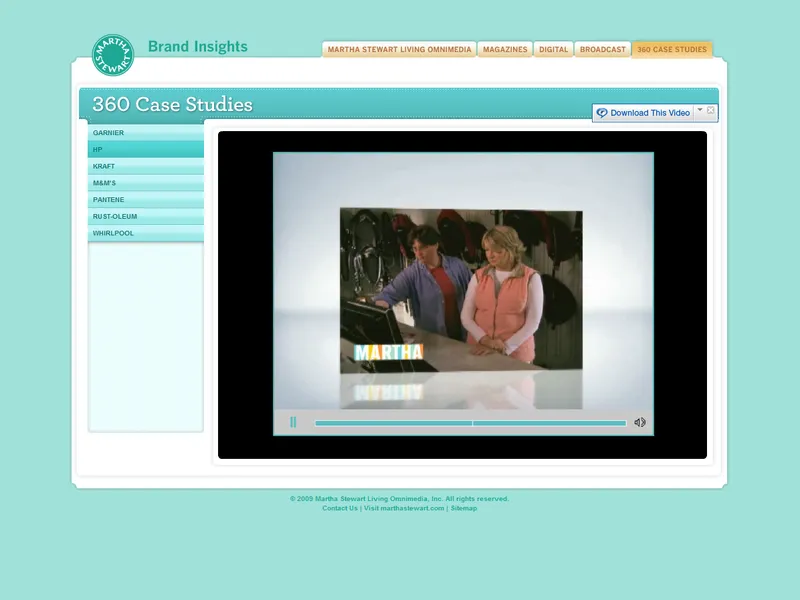Switch to the Magazines tab
The height and width of the screenshot is (600, 800).
click(x=505, y=49)
